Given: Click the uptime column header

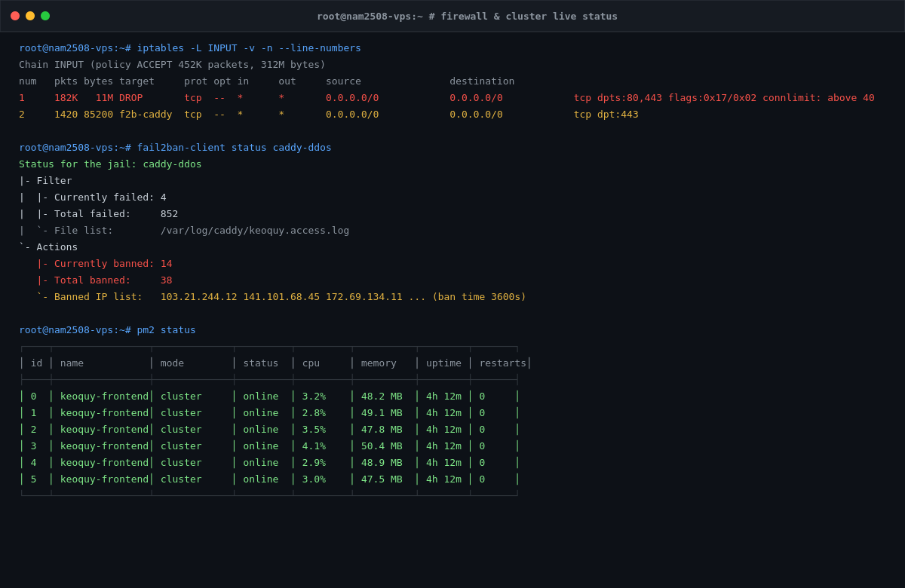Looking at the screenshot, I should pos(443,363).
